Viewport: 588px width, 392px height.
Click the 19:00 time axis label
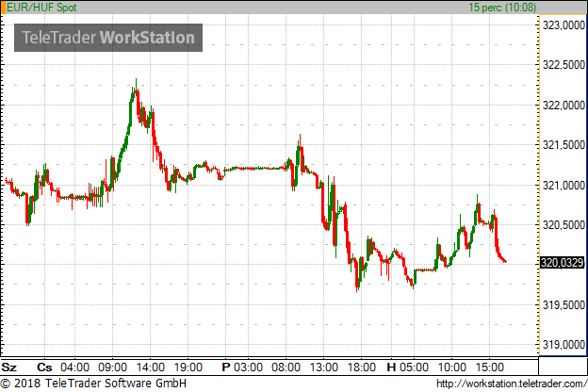click(188, 367)
